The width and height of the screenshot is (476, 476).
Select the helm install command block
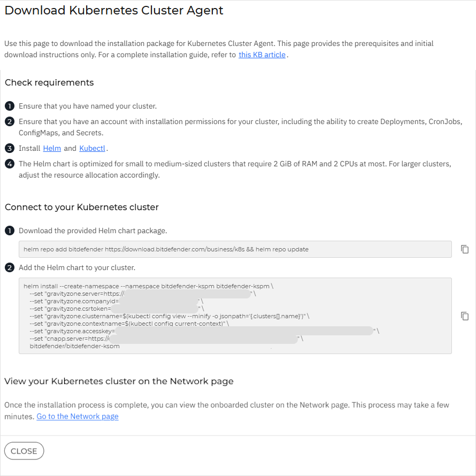click(x=235, y=316)
